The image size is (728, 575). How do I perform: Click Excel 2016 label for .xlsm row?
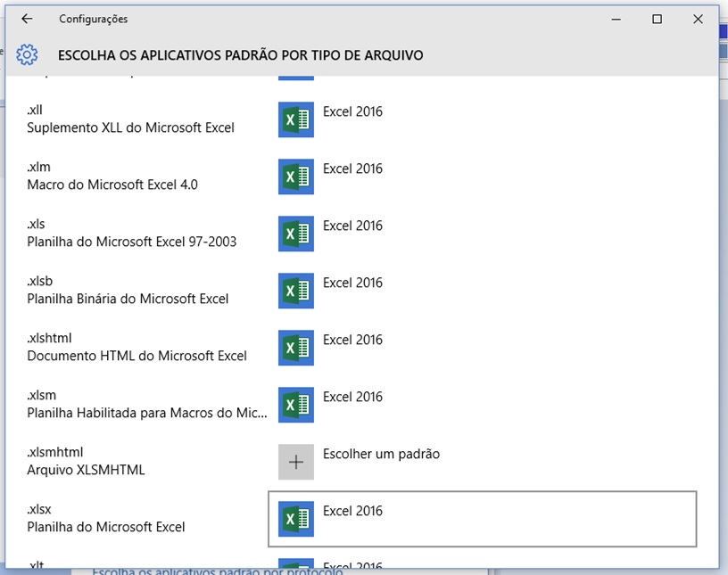click(353, 397)
